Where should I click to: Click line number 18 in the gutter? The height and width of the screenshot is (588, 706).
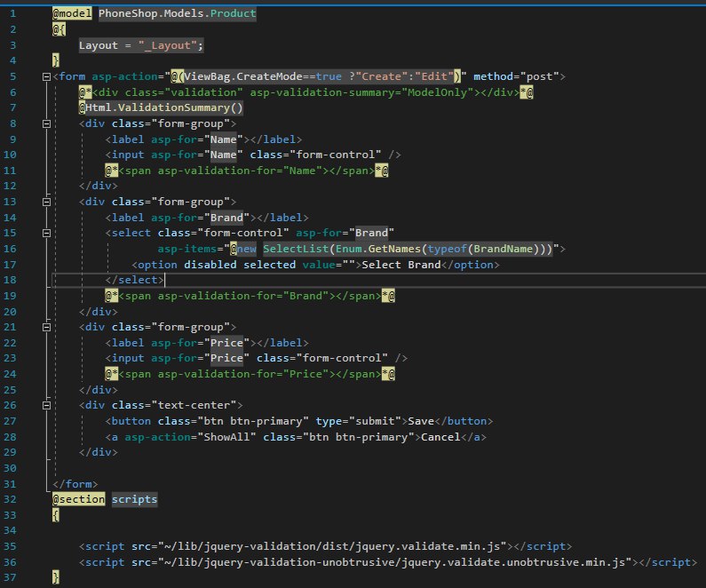click(10, 280)
